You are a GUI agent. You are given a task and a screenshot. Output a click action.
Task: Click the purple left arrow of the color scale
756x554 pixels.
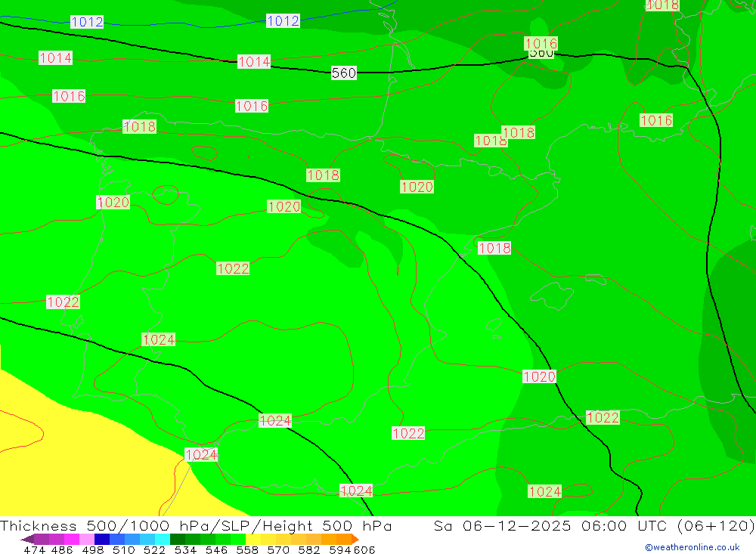click(x=26, y=540)
